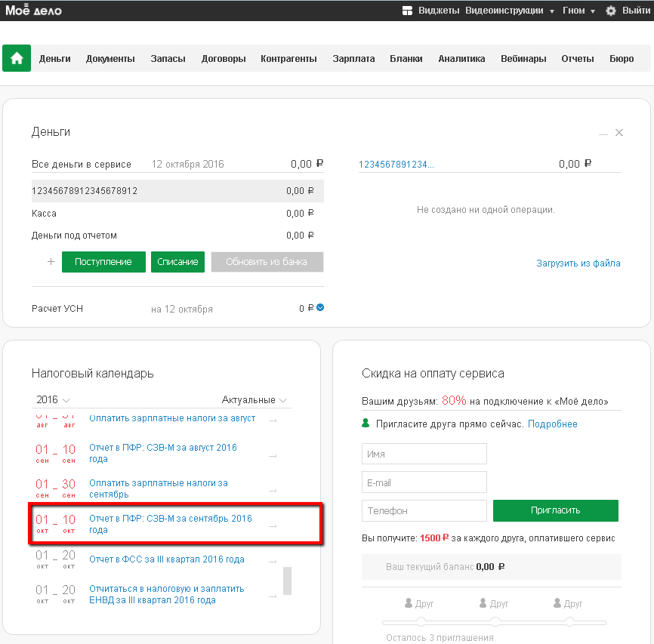The image size is (654, 644).
Task: Open the 2016 year dropdown
Action: coord(53,399)
